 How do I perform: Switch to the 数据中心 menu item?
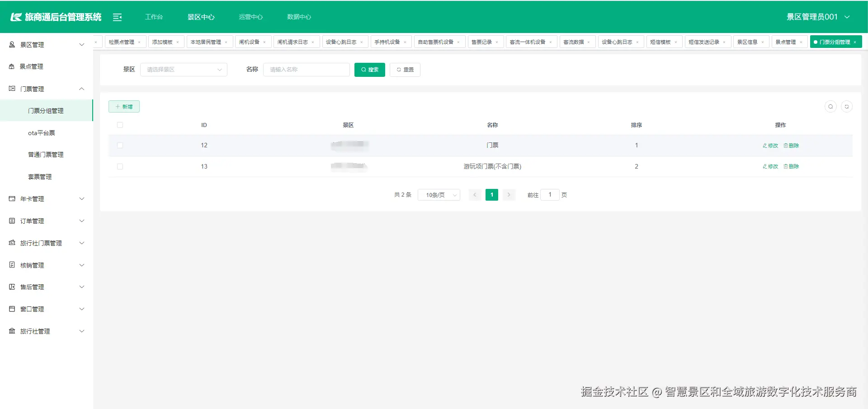tap(298, 17)
